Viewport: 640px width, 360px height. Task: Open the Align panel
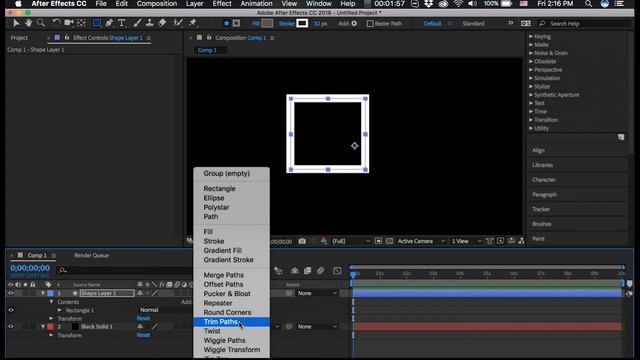(538, 150)
